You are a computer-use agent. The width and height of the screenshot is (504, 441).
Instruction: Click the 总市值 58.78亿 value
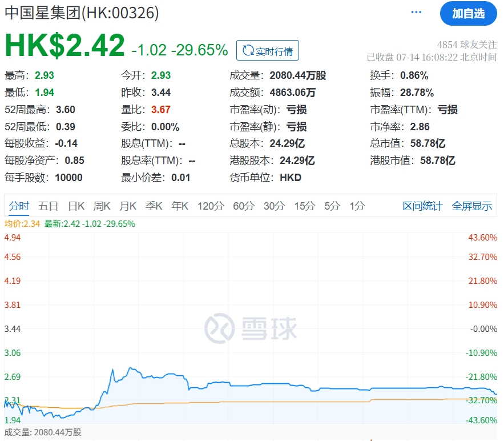click(x=428, y=143)
